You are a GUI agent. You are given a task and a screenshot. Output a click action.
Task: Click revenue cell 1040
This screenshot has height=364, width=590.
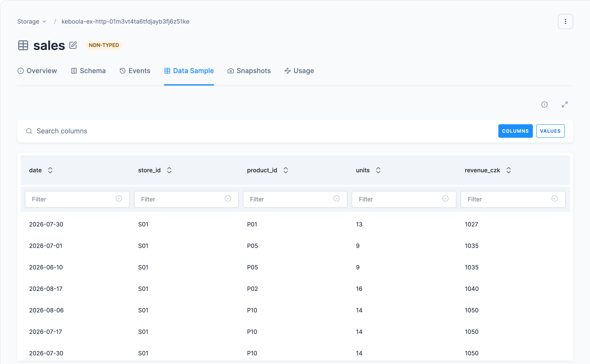point(472,289)
